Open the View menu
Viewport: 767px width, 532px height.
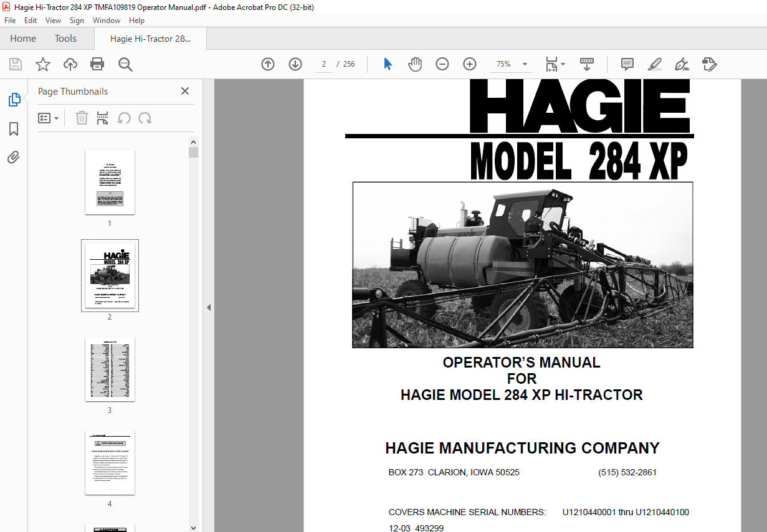53,21
